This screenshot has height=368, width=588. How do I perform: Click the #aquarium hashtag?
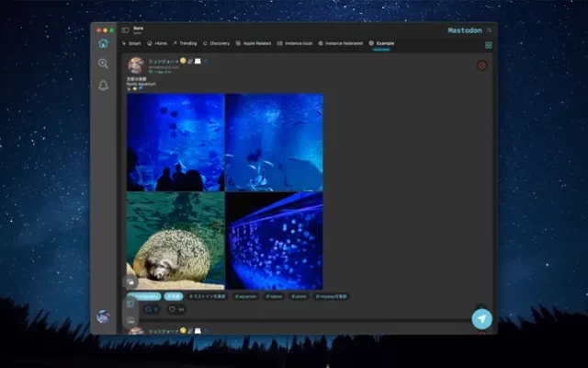(245, 296)
